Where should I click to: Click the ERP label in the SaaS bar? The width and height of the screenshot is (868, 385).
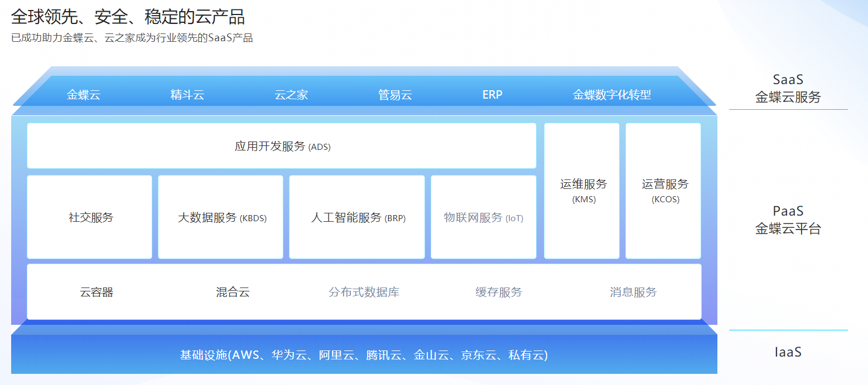493,95
